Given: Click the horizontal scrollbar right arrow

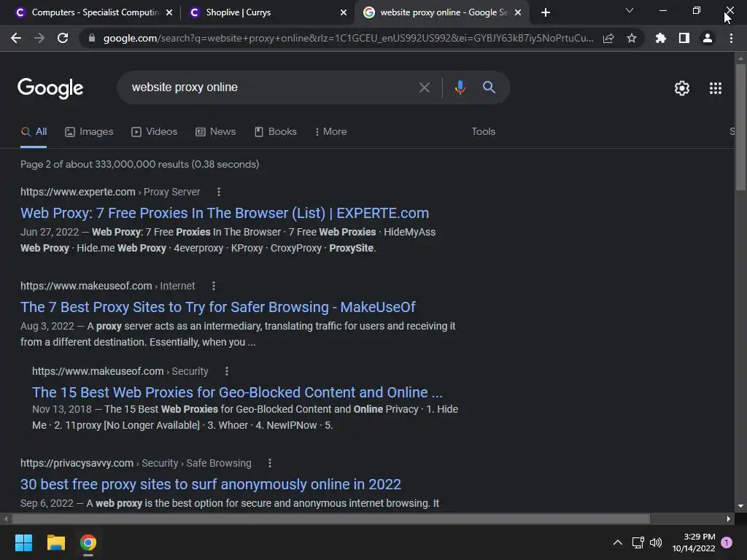Looking at the screenshot, I should click(x=729, y=518).
